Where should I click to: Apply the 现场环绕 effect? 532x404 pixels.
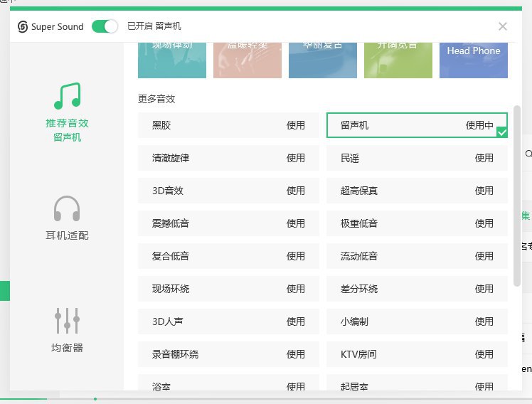point(295,289)
